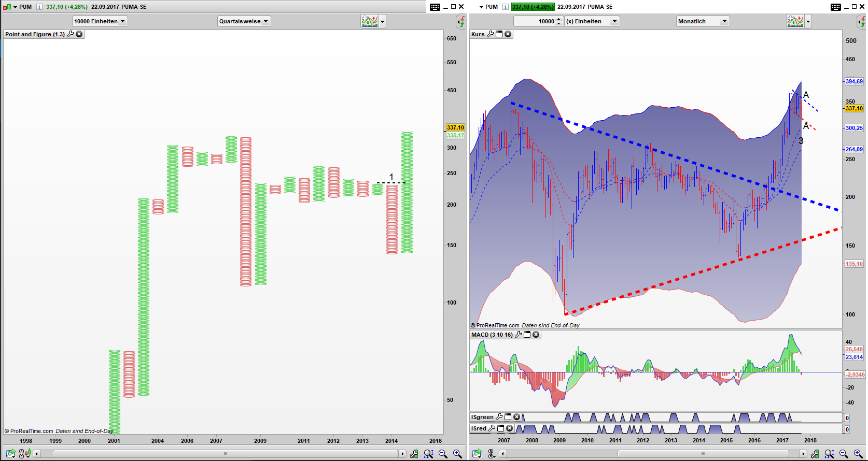Toggle the ISgreen panel window icon
868x461 pixels.
tap(508, 417)
